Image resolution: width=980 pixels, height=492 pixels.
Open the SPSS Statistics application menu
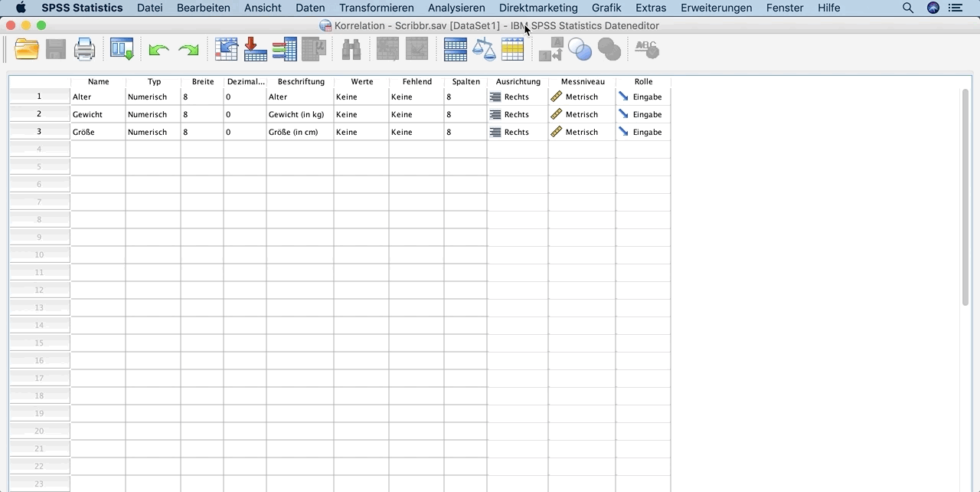(x=82, y=8)
